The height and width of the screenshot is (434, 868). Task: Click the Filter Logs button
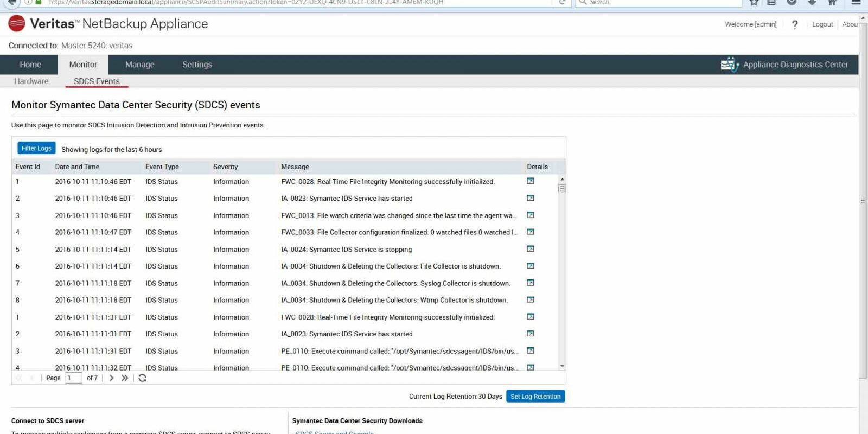(36, 148)
